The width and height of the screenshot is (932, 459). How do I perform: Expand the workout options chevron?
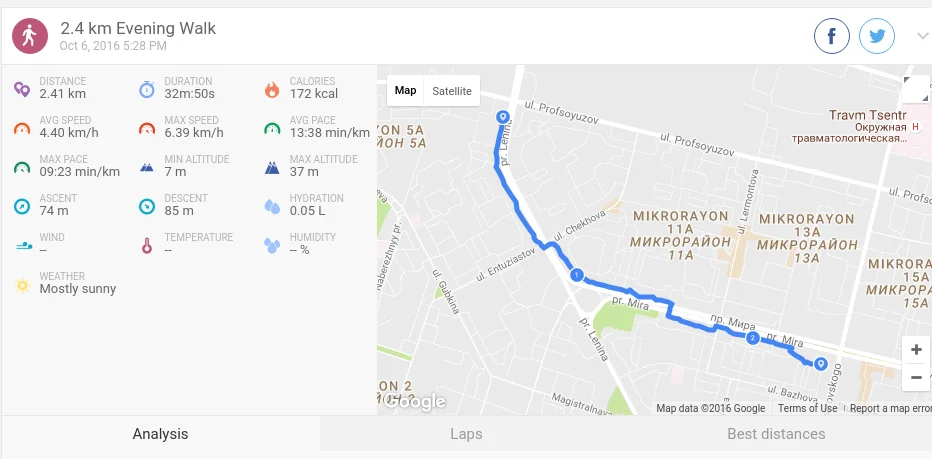pyautogui.click(x=922, y=36)
